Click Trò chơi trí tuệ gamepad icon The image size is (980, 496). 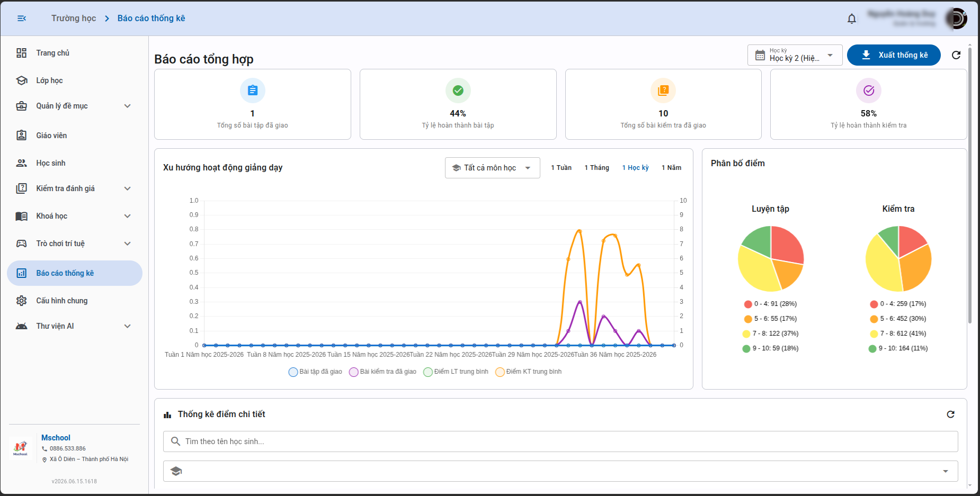click(22, 244)
